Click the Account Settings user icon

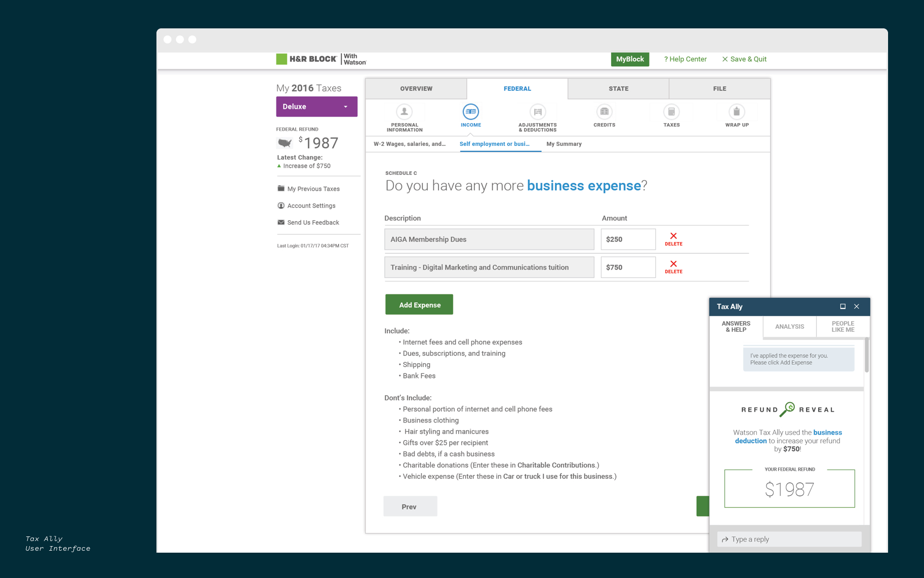(x=281, y=205)
